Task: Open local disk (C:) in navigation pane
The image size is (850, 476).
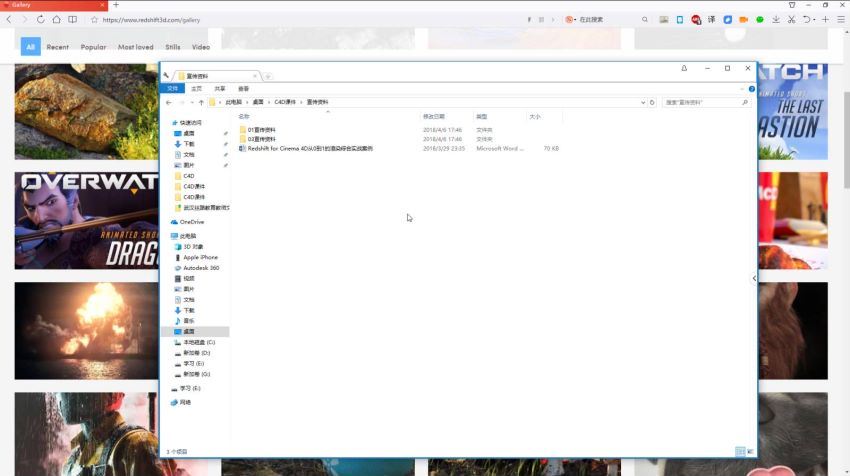Action: pos(199,343)
